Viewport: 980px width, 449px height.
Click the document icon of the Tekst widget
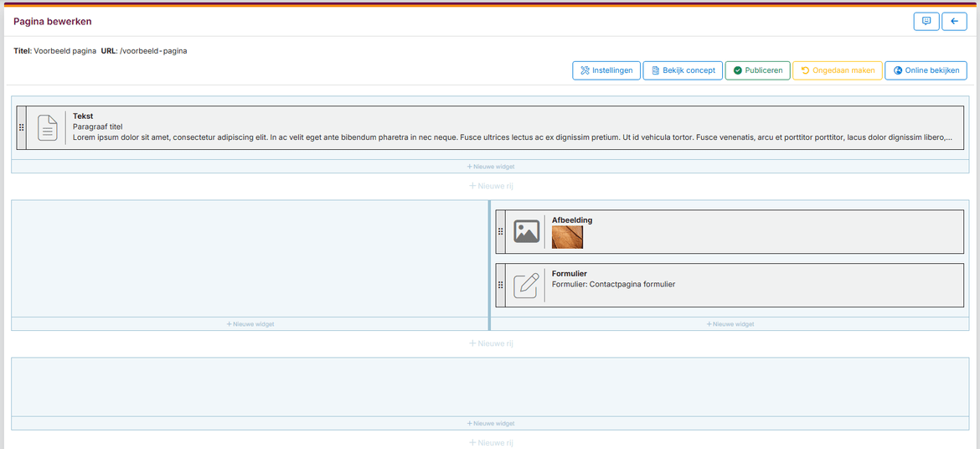tap(49, 127)
